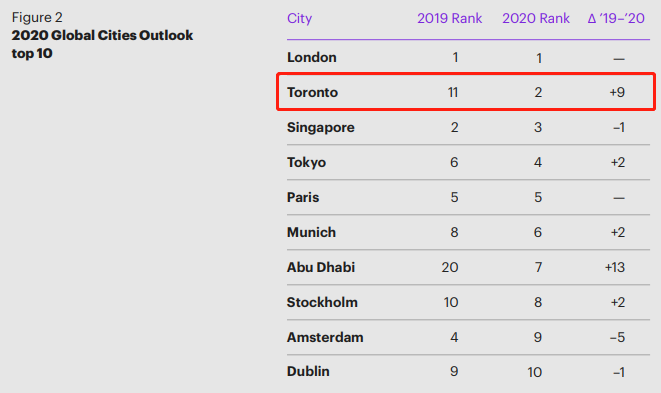Viewport: 661px width, 393px height.
Task: Click the Tokyo city name
Action: pos(306,163)
